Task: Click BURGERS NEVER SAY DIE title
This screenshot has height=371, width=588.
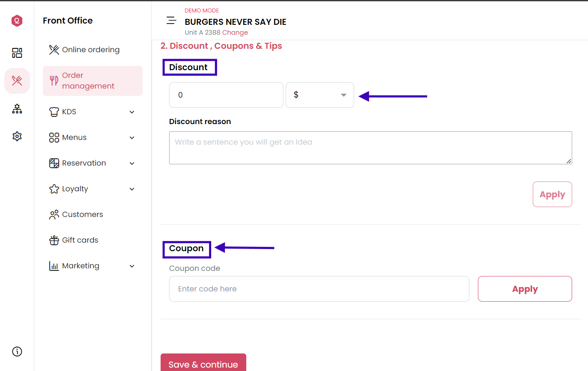Action: pos(236,22)
